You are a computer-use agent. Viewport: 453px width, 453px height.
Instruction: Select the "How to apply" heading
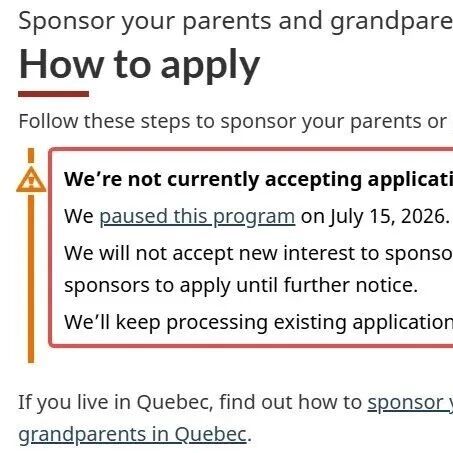(x=139, y=65)
